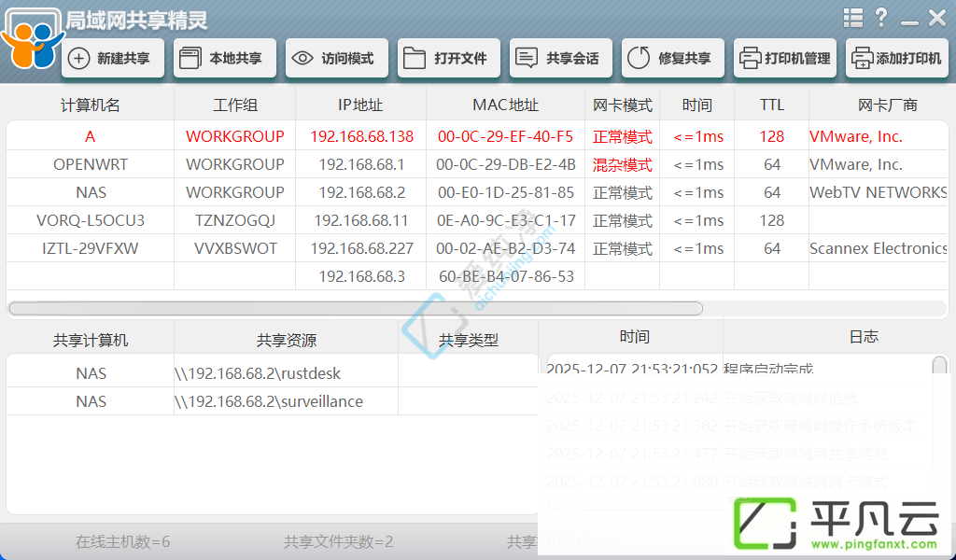Click IP address 192.168.68.227
The width and height of the screenshot is (956, 560).
click(x=361, y=248)
